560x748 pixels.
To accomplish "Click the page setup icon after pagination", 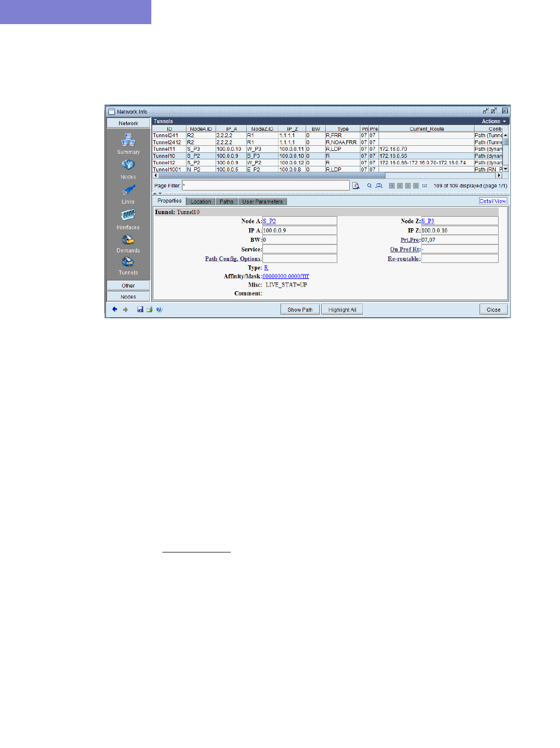I will 424,186.
